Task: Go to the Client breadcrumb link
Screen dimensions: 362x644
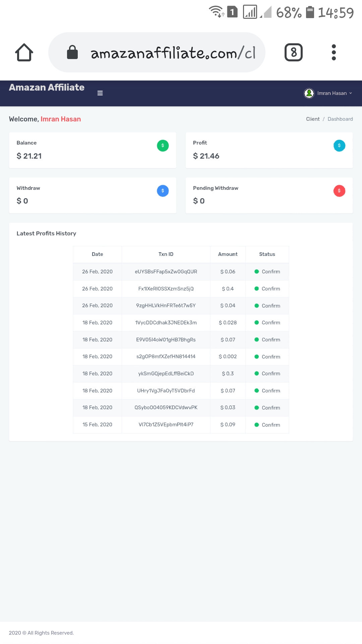Action: point(312,119)
